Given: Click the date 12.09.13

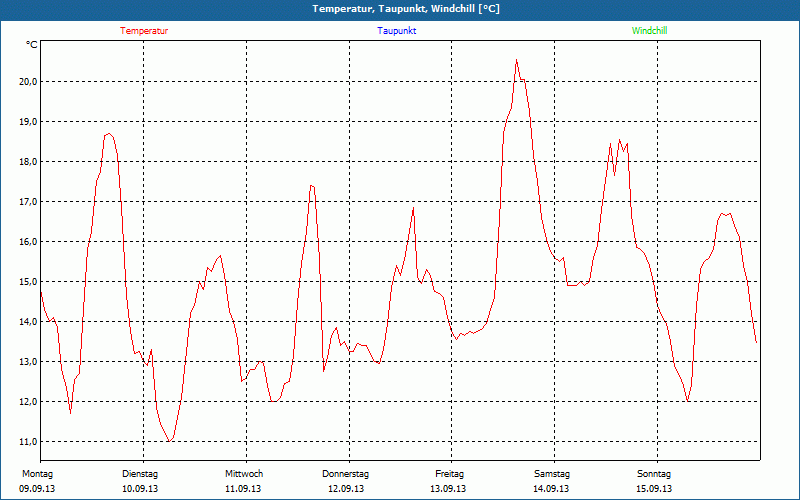Looking at the screenshot, I should coord(346,489).
